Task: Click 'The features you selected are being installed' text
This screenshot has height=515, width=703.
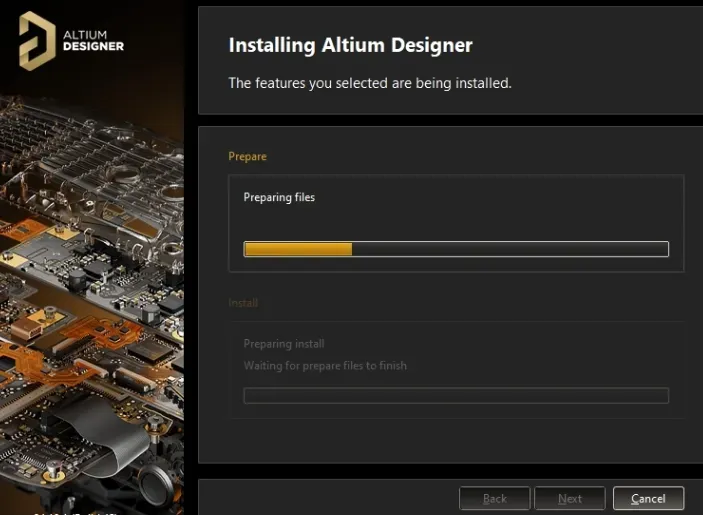Action: point(370,83)
